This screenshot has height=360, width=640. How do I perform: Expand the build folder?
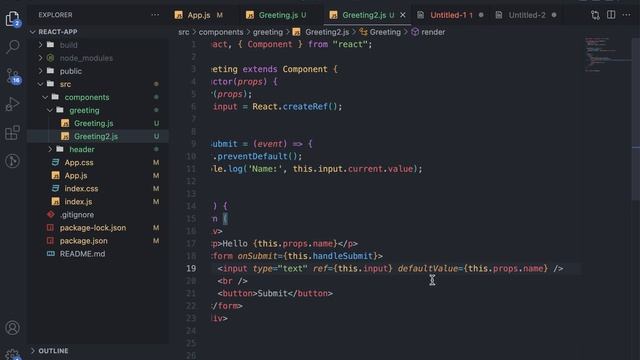coord(68,45)
